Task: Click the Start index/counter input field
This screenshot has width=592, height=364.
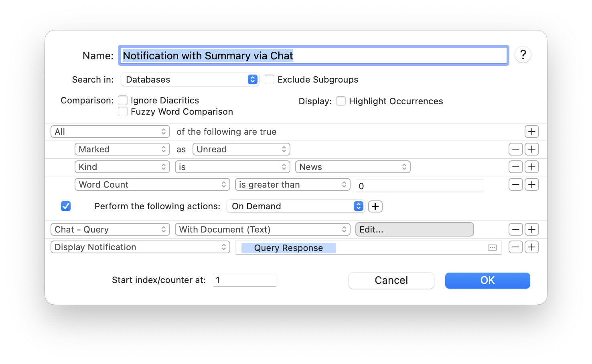Action: 245,280
